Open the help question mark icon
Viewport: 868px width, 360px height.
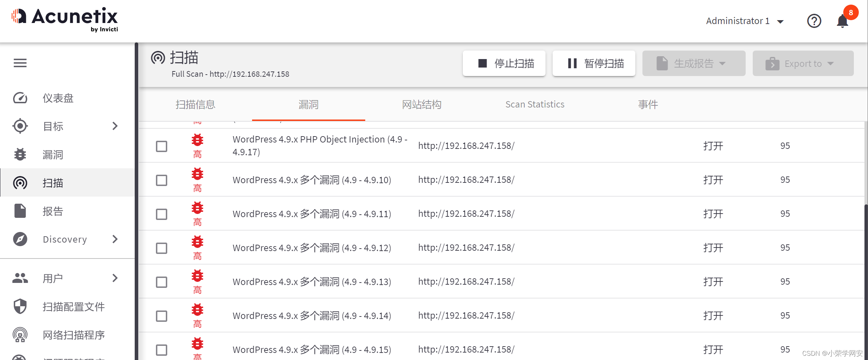pos(814,21)
